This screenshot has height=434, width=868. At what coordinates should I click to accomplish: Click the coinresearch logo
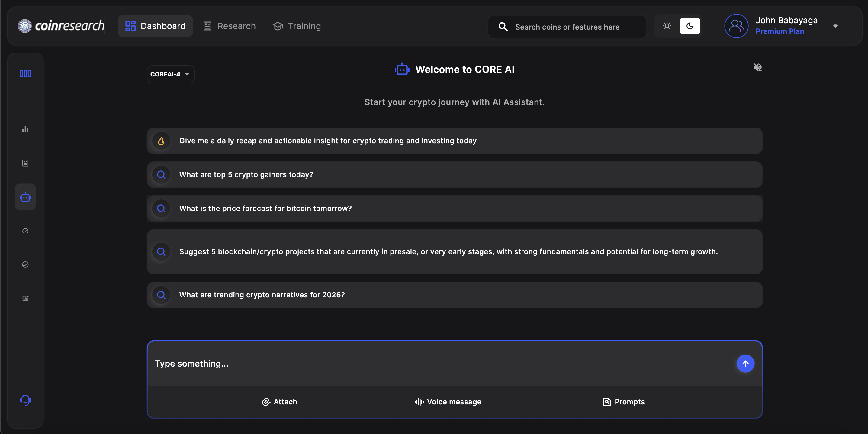click(61, 26)
